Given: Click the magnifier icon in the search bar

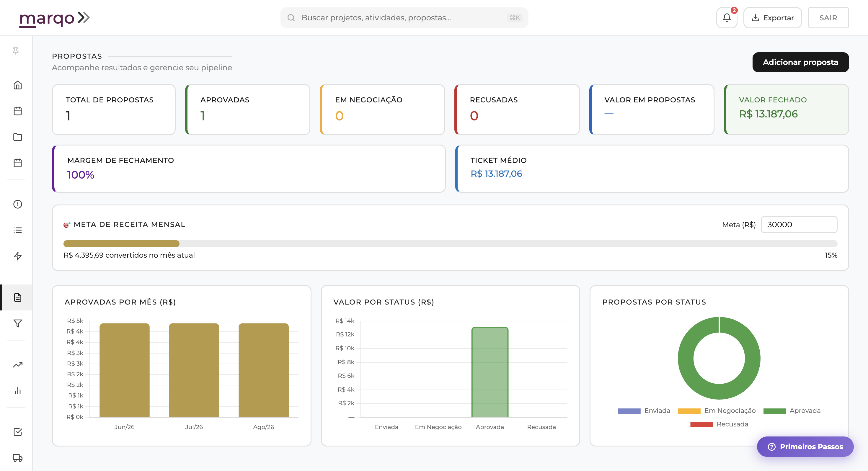Looking at the screenshot, I should pyautogui.click(x=291, y=18).
